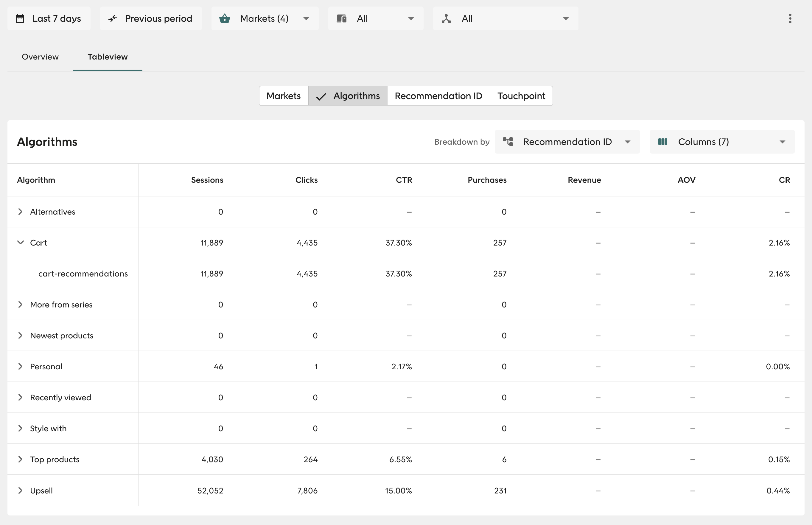This screenshot has width=812, height=525.
Task: Click the calendar icon beside Last 7 days
Action: pyautogui.click(x=20, y=18)
